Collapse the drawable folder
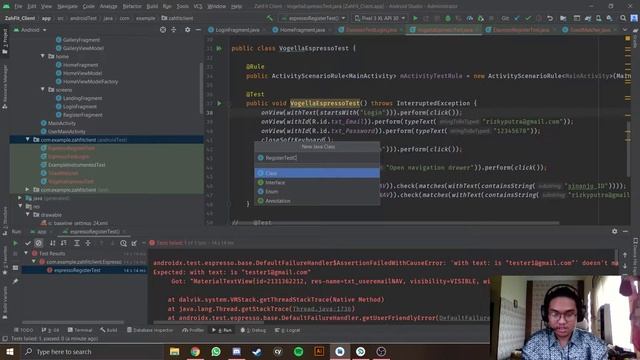The image size is (640, 360). [28, 215]
